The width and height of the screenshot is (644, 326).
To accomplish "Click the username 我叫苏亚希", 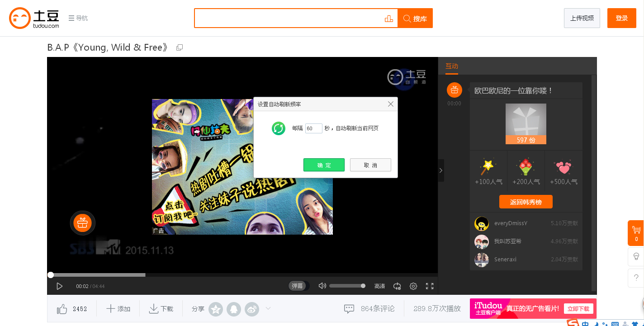I will click(x=508, y=241).
